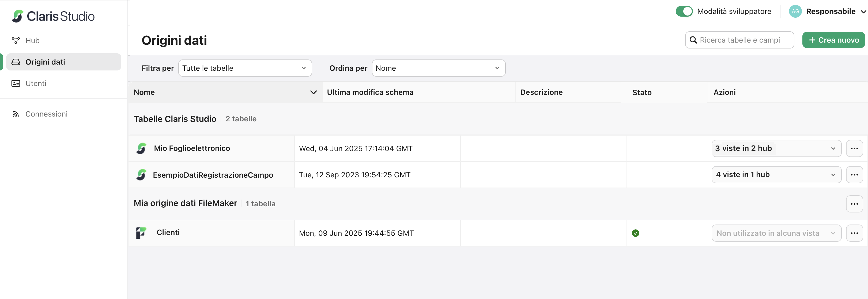Click the FileMaker icon beside Clienti
Viewport: 868px width, 299px height.
pyautogui.click(x=141, y=233)
